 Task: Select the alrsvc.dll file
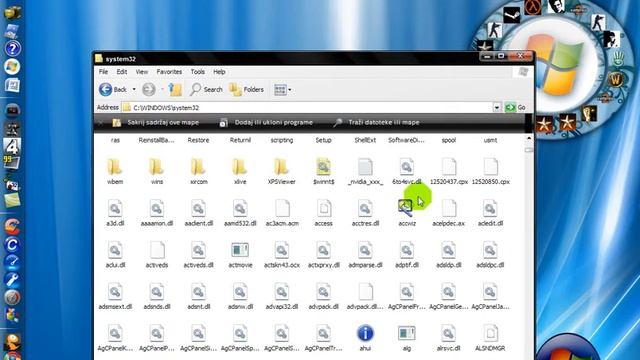tap(448, 338)
